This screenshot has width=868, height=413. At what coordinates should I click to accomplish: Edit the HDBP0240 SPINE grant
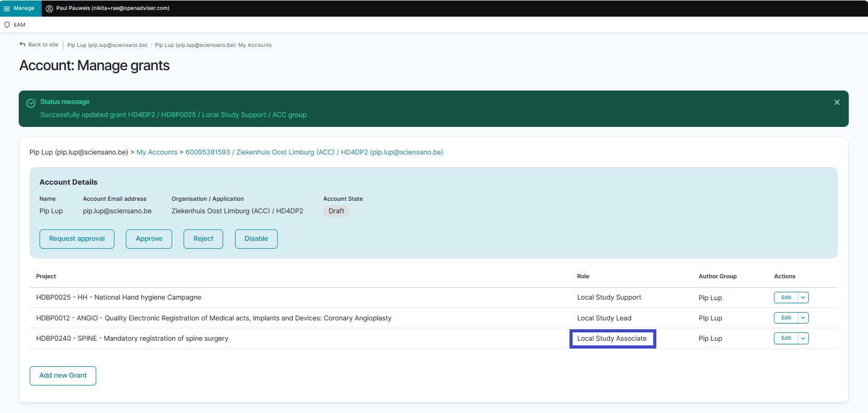coord(786,339)
